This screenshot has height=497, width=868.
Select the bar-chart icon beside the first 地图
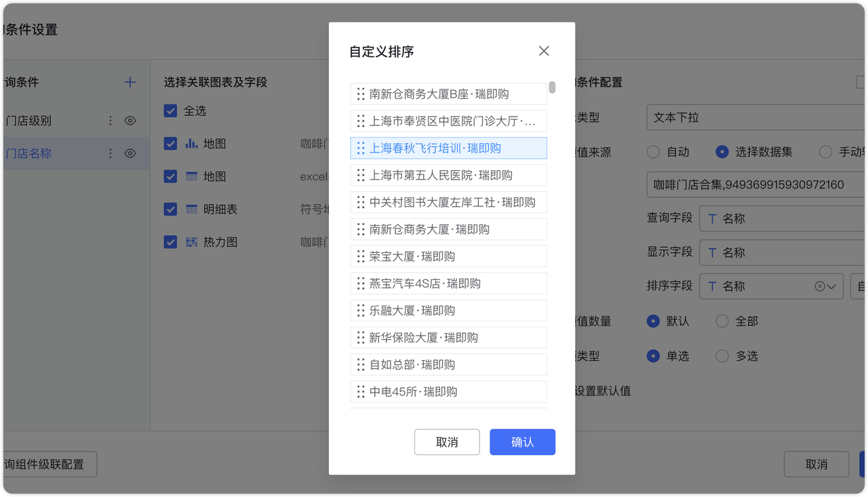tap(190, 143)
